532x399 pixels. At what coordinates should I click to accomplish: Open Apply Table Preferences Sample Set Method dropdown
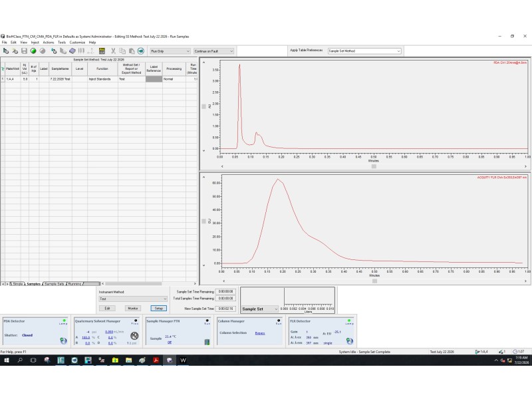pyautogui.click(x=364, y=51)
